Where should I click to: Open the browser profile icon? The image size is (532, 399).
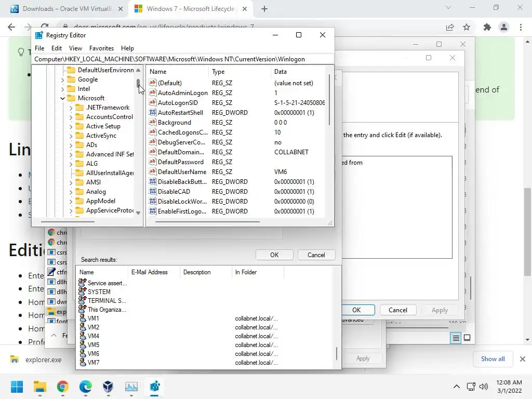pos(504,27)
